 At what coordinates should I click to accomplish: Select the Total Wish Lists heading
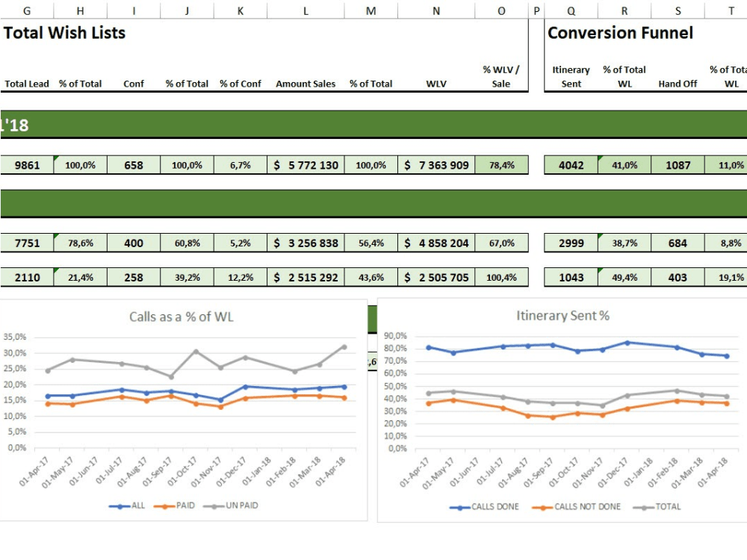pyautogui.click(x=63, y=33)
